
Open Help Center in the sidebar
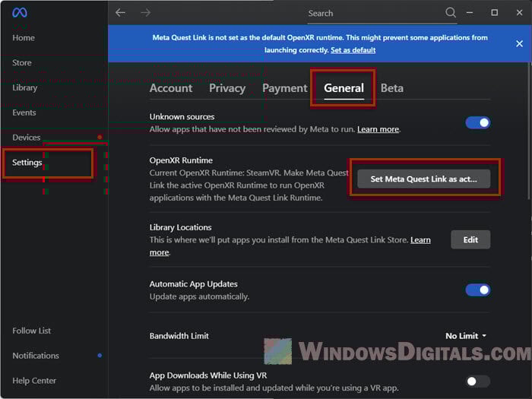pyautogui.click(x=34, y=381)
